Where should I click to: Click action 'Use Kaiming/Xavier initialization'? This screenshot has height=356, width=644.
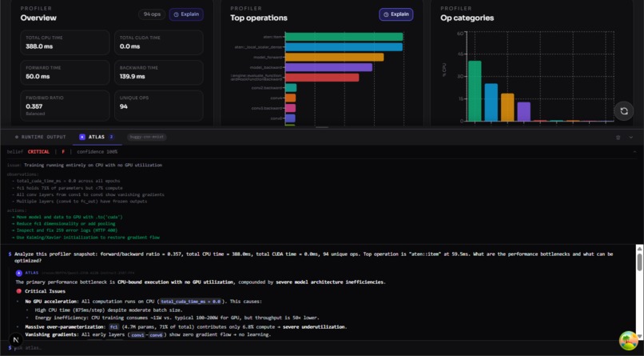click(85, 237)
